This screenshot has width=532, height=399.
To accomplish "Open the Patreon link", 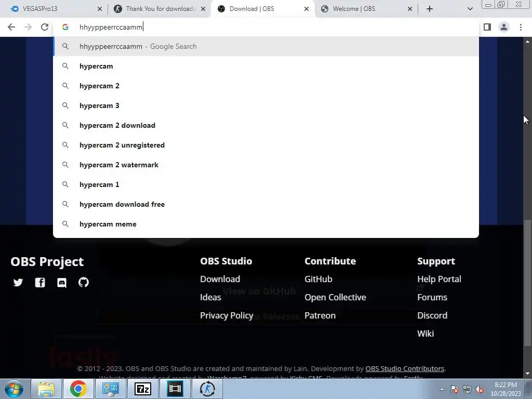I will (x=320, y=315).
